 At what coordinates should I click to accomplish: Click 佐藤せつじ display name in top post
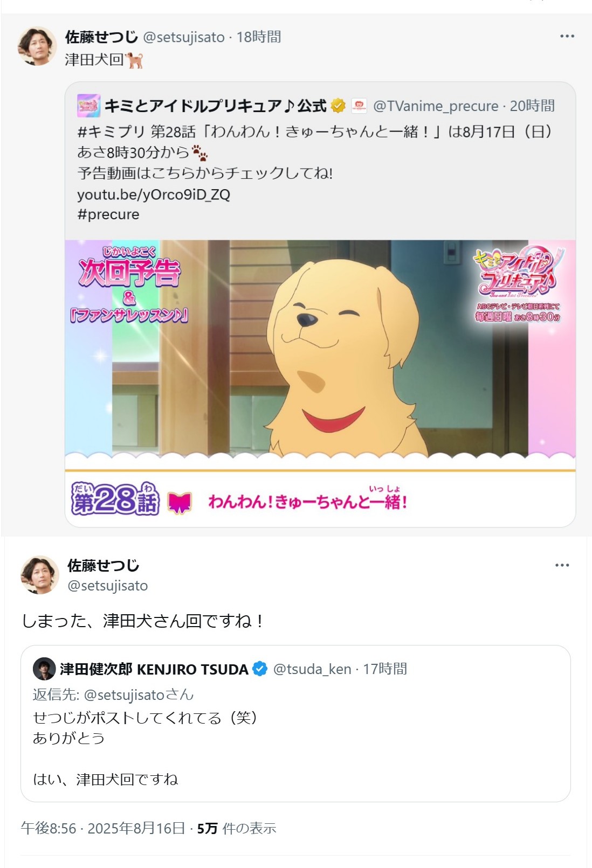pos(102,37)
